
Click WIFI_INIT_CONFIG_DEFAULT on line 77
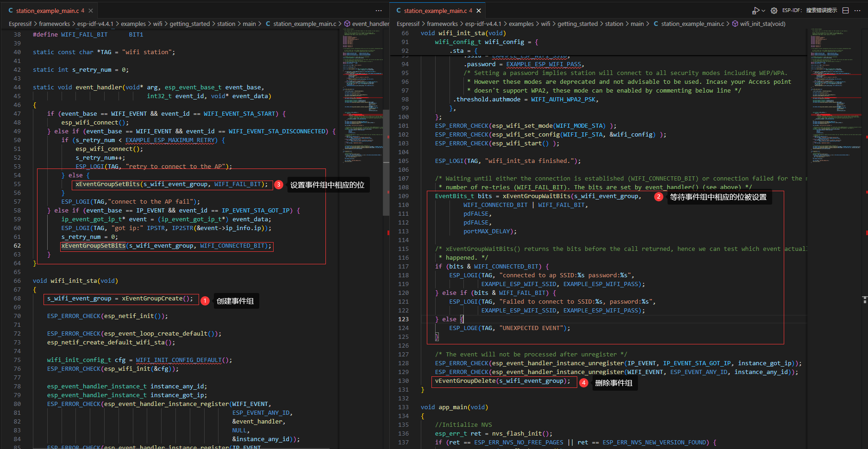tap(179, 360)
